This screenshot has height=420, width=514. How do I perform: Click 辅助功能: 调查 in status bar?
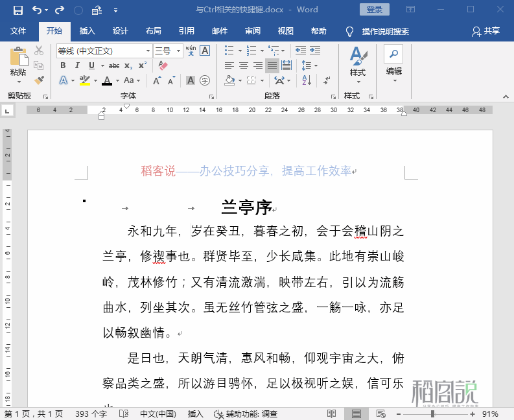pyautogui.click(x=246, y=414)
